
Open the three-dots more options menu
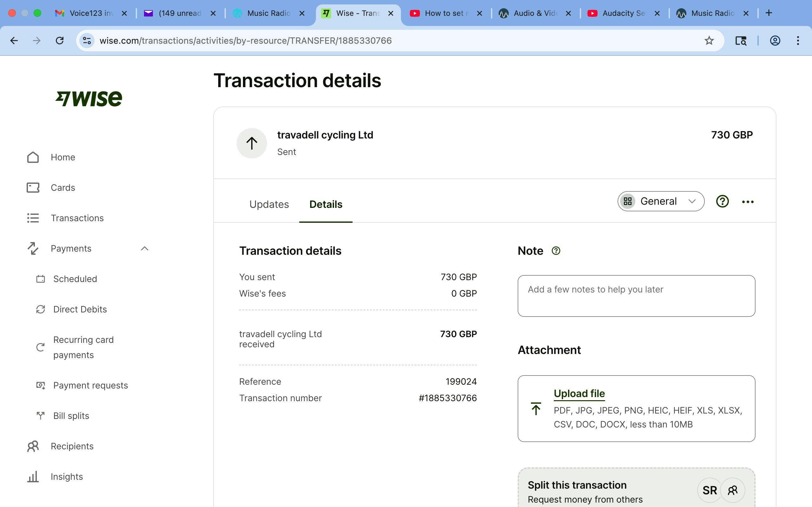tap(748, 202)
